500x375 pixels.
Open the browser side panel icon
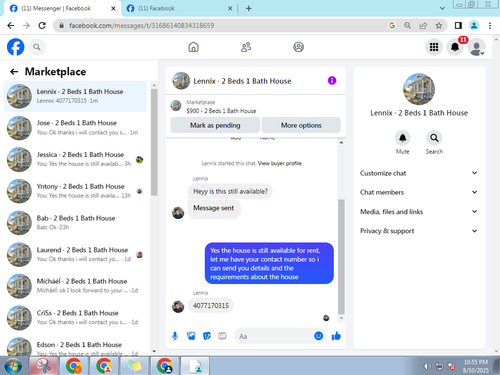click(x=458, y=25)
